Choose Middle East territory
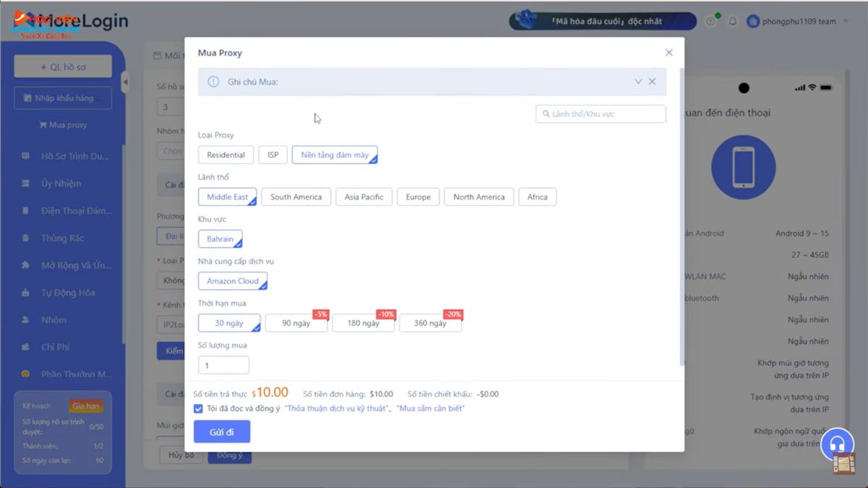 tap(227, 197)
